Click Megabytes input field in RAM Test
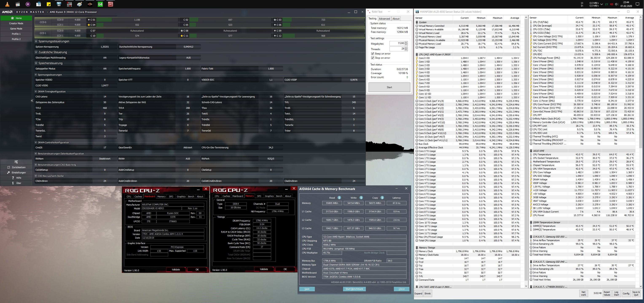Viewport: 644px width, 303px height. 397,43
